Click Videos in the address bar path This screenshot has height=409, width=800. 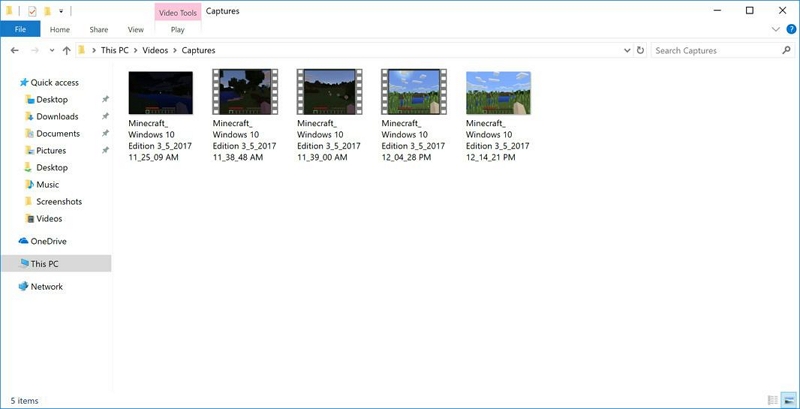(x=155, y=50)
